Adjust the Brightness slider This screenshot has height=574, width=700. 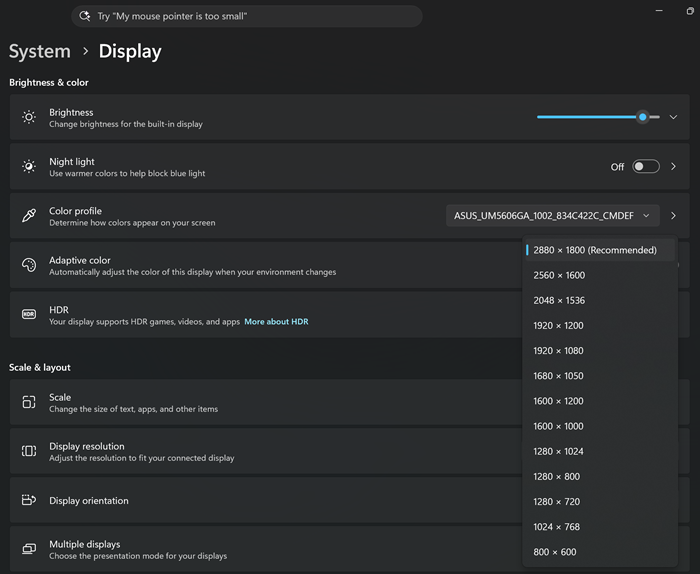point(598,117)
